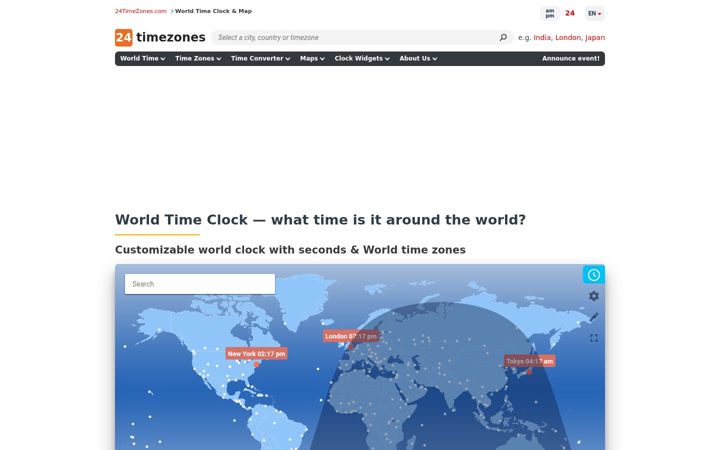This screenshot has height=450, width=720.
Task: Expand the Clock Widgets menu
Action: click(362, 58)
